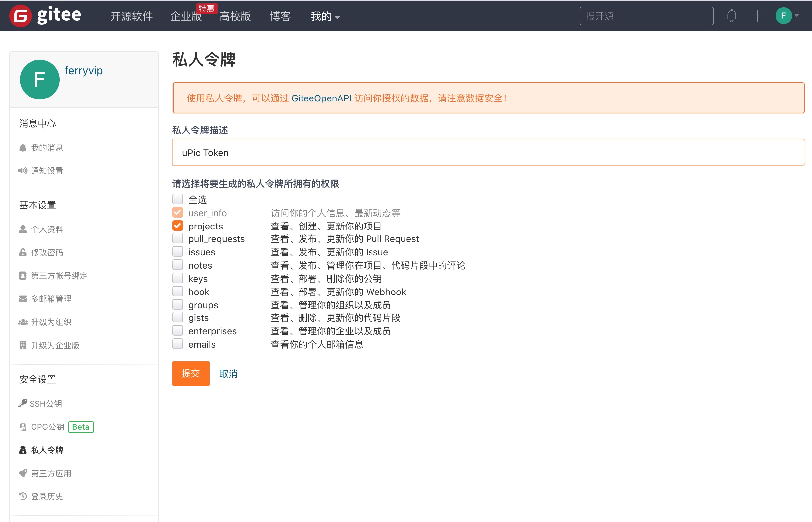Viewport: 812px width, 522px height.
Task: Open the 企业版 navigation item
Action: [186, 16]
